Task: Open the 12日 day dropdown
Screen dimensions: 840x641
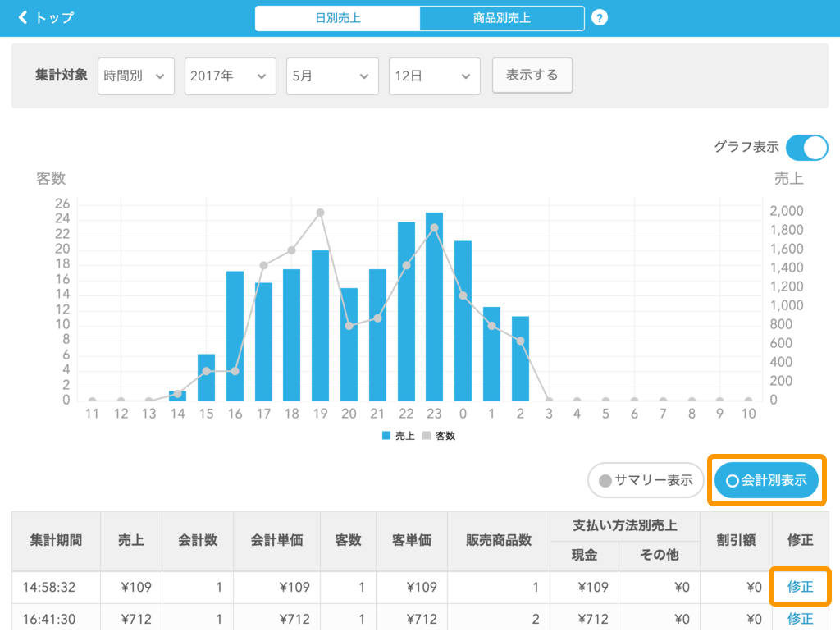Action: (435, 76)
